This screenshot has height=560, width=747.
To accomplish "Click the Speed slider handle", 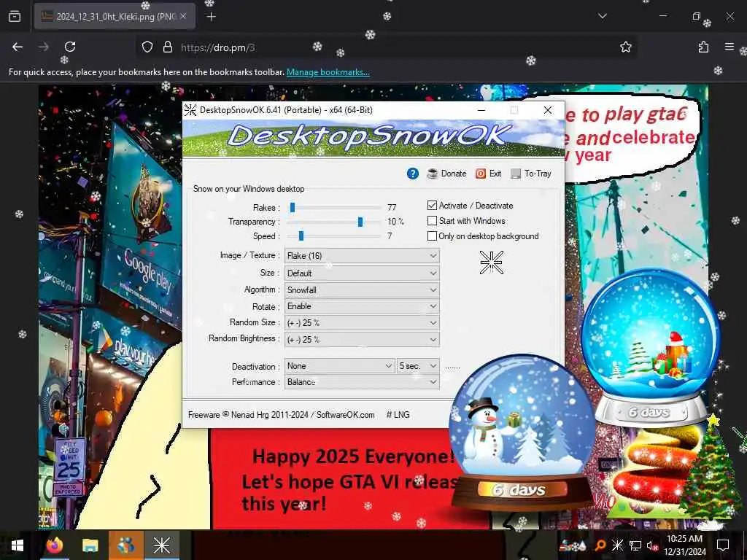I will (x=301, y=236).
